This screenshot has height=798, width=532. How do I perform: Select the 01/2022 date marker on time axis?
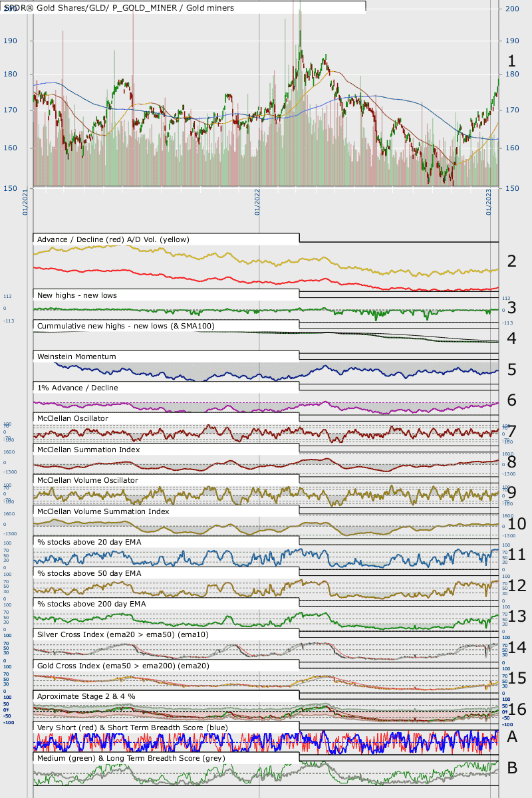point(257,201)
